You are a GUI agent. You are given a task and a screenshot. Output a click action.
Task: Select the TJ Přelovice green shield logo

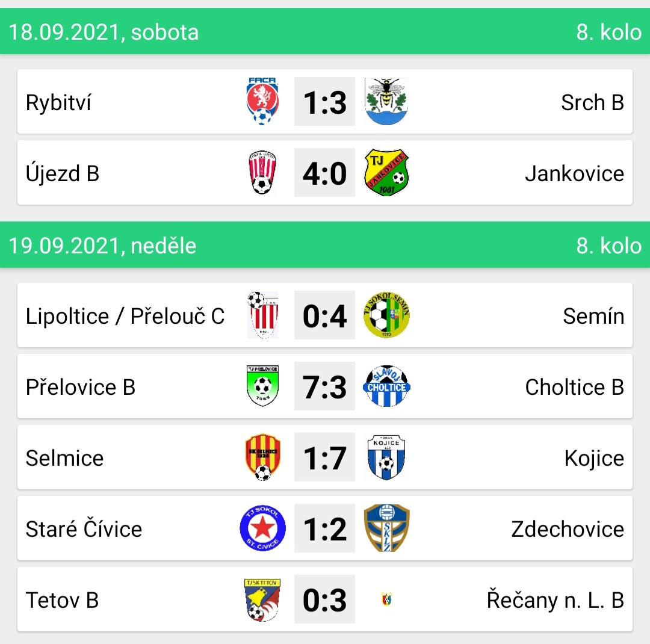262,386
